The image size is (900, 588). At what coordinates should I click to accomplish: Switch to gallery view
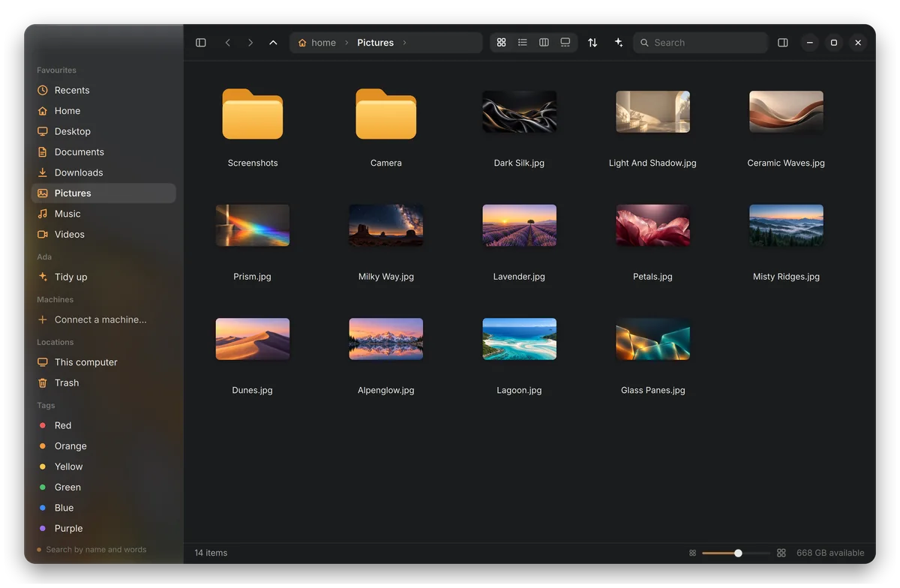(x=565, y=43)
